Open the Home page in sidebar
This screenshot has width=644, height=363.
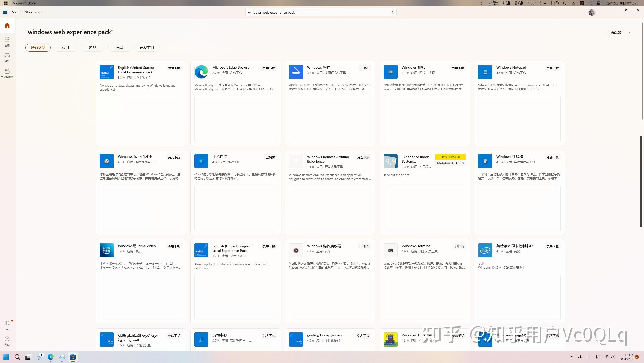pyautogui.click(x=7, y=26)
